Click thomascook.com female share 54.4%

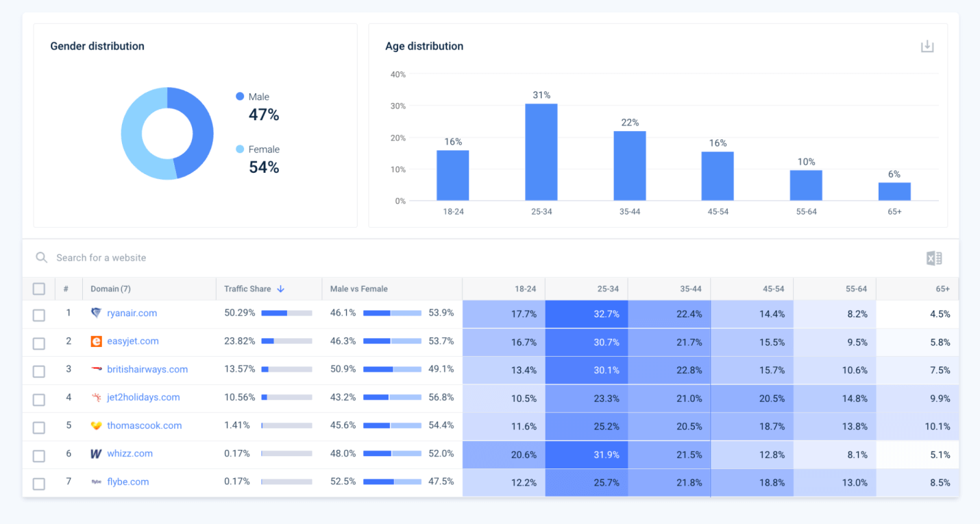(x=441, y=425)
